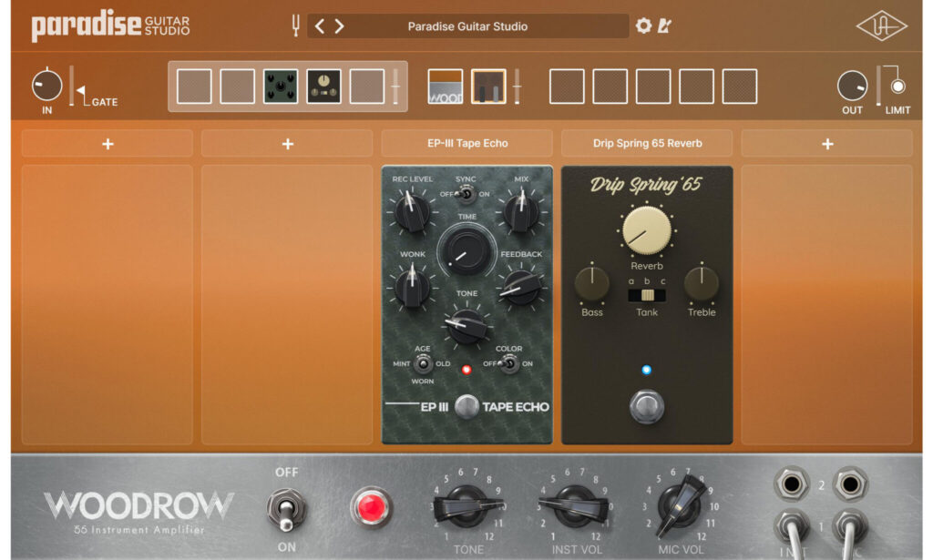Go to the previous preset with the left chevron
This screenshot has width=933, height=560.
coord(319,26)
